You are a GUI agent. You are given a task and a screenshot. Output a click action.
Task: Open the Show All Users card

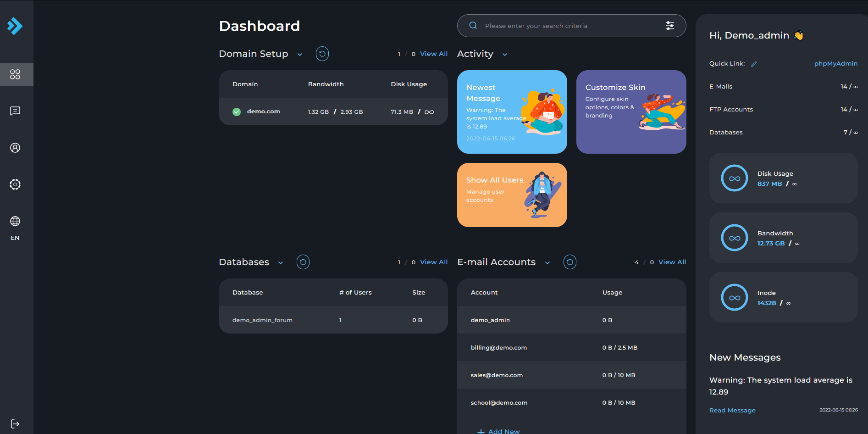(512, 195)
